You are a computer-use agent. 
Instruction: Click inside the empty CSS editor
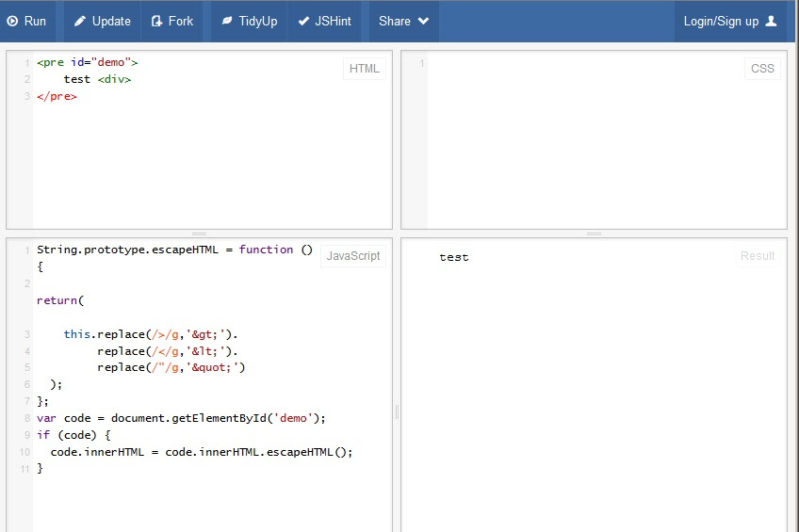tap(607, 140)
